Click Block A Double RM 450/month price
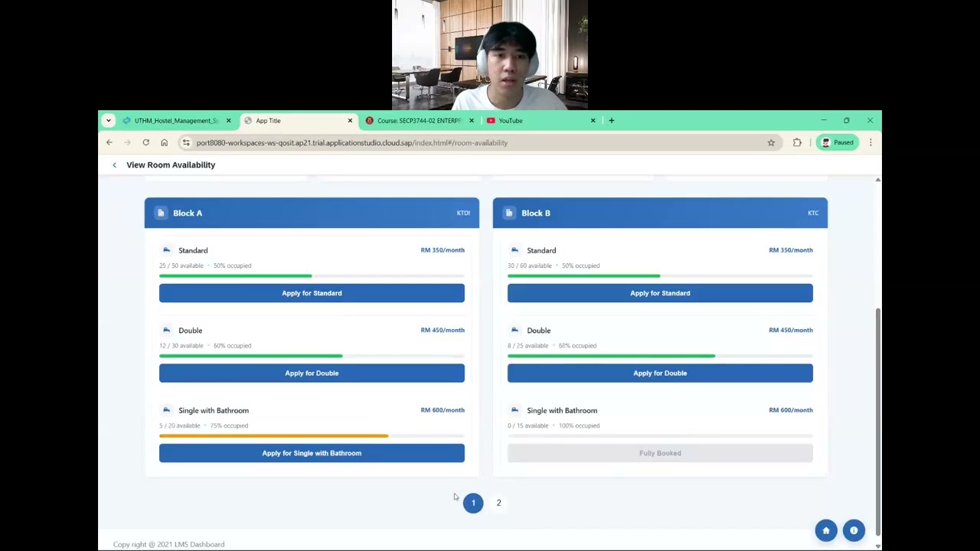980x551 pixels. (x=443, y=330)
